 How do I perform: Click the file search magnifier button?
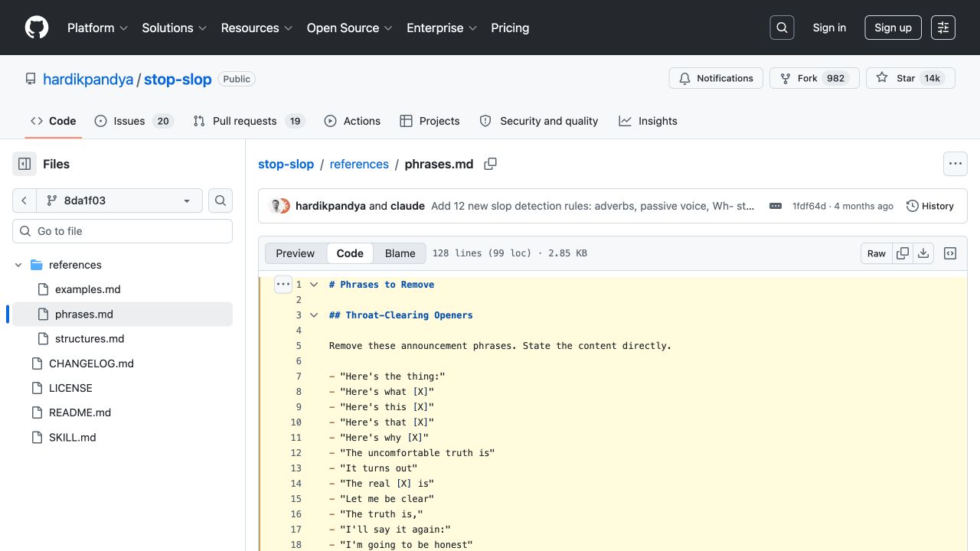click(x=220, y=201)
